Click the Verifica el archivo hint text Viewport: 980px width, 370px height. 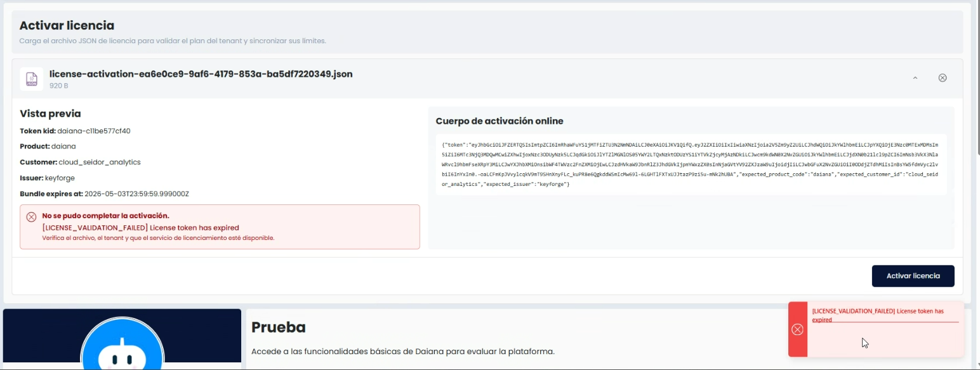[x=158, y=238]
